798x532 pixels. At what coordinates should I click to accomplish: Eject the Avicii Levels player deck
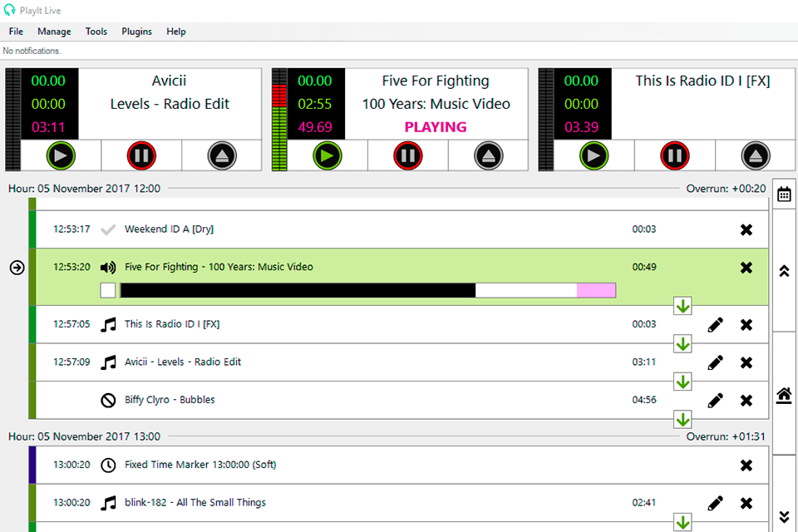point(222,155)
